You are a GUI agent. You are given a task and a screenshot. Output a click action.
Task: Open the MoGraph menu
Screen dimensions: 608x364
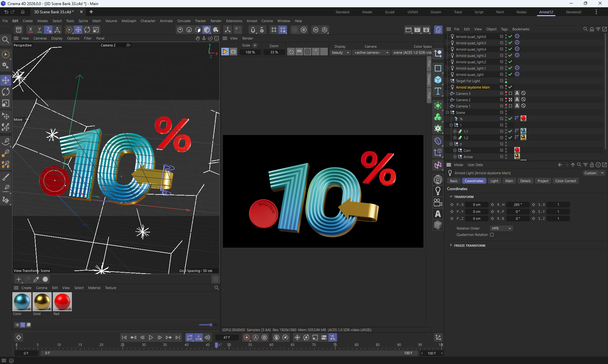[x=129, y=21]
